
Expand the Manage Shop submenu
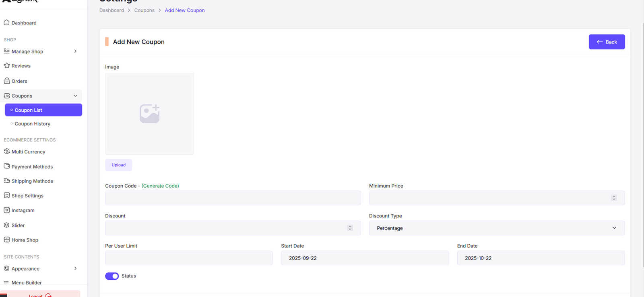point(75,51)
